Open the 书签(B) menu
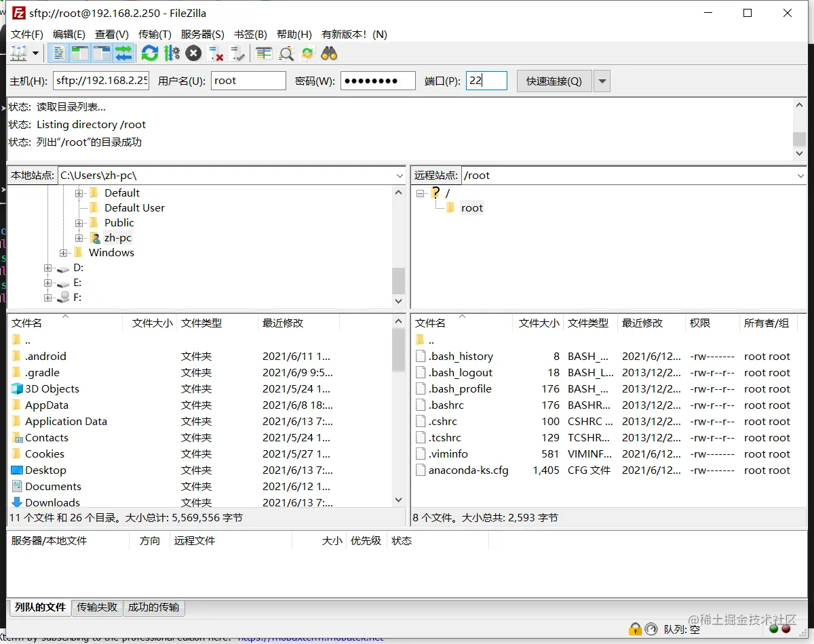 (x=250, y=34)
